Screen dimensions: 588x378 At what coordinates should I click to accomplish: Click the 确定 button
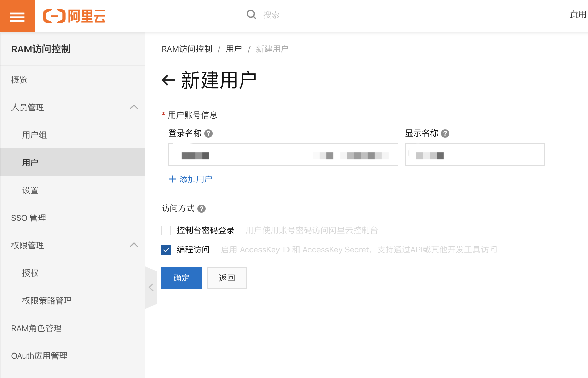[182, 278]
